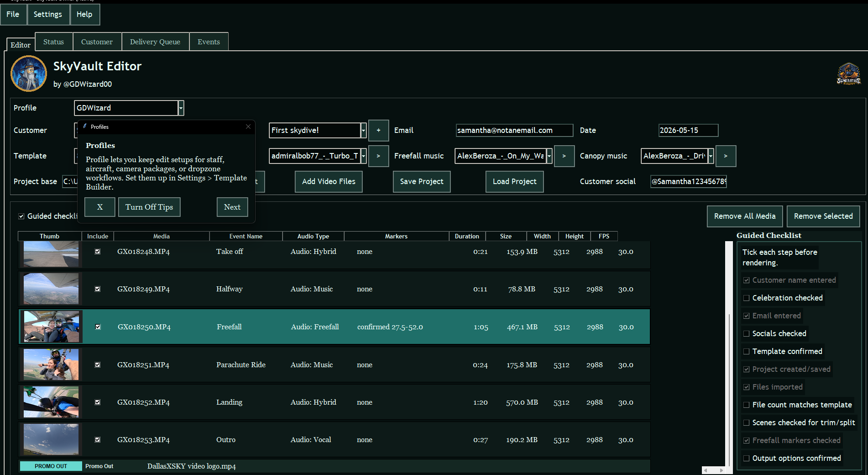This screenshot has height=475, width=868.
Task: Toggle Include for GX018249.MP4
Action: tap(98, 289)
